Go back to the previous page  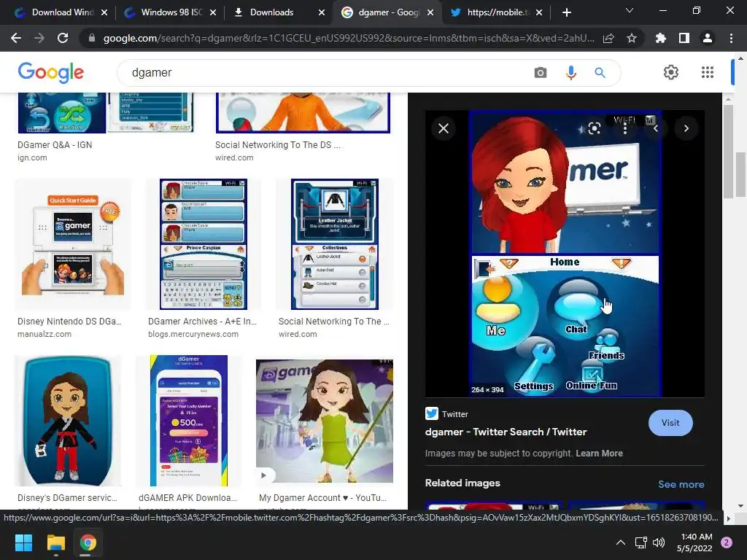(16, 38)
